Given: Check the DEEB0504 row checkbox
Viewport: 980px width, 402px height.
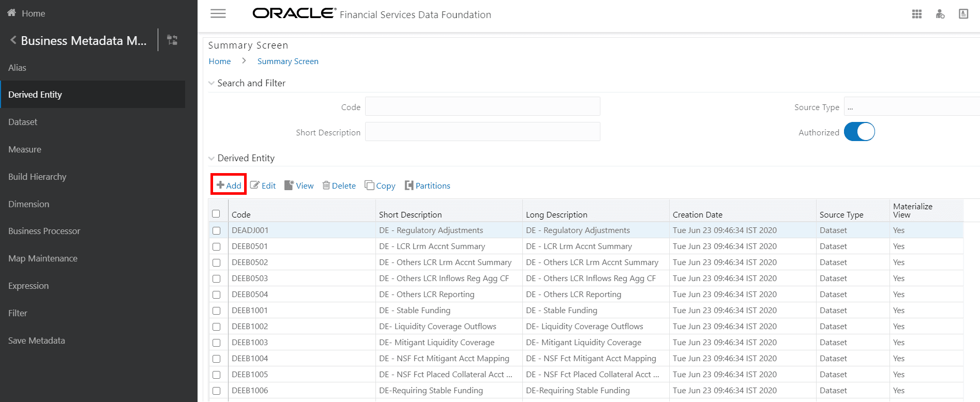Looking at the screenshot, I should point(216,295).
